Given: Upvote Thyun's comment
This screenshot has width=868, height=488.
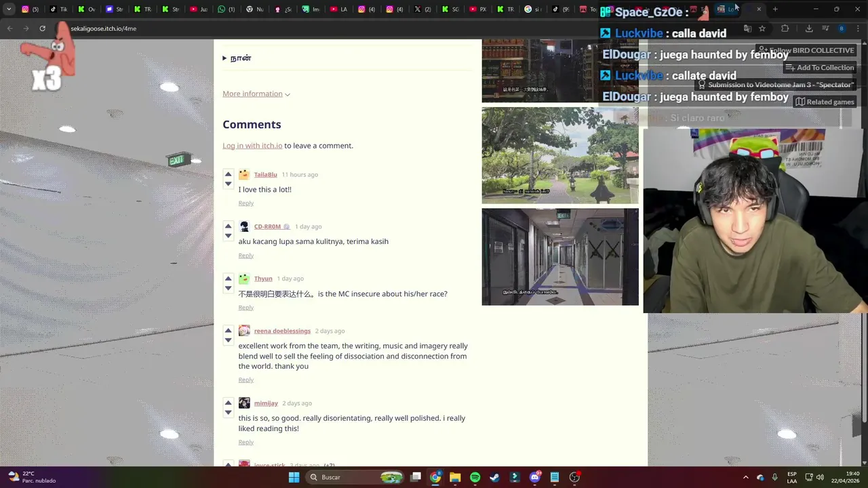Looking at the screenshot, I should 228,279.
